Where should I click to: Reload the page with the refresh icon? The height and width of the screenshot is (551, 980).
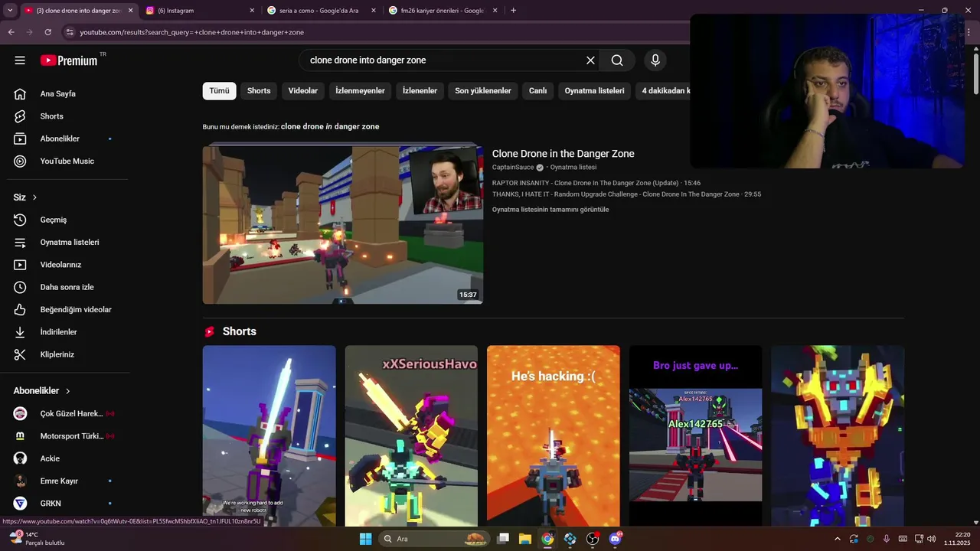47,32
